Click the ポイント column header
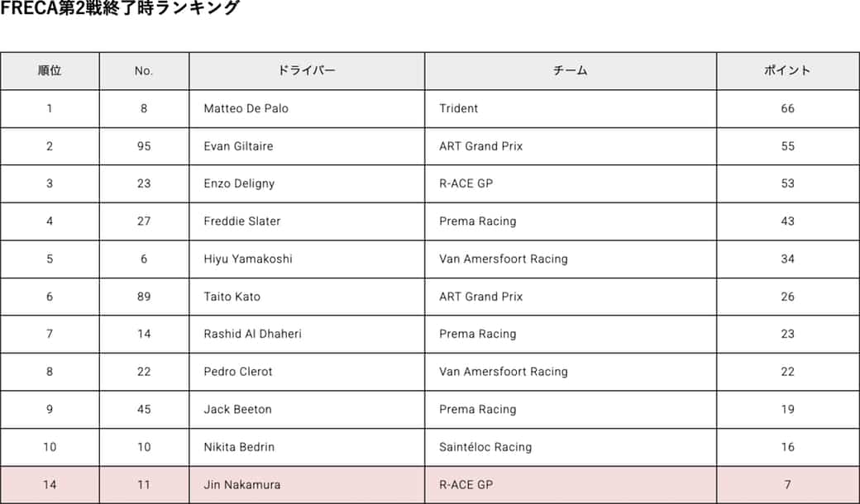 (787, 71)
